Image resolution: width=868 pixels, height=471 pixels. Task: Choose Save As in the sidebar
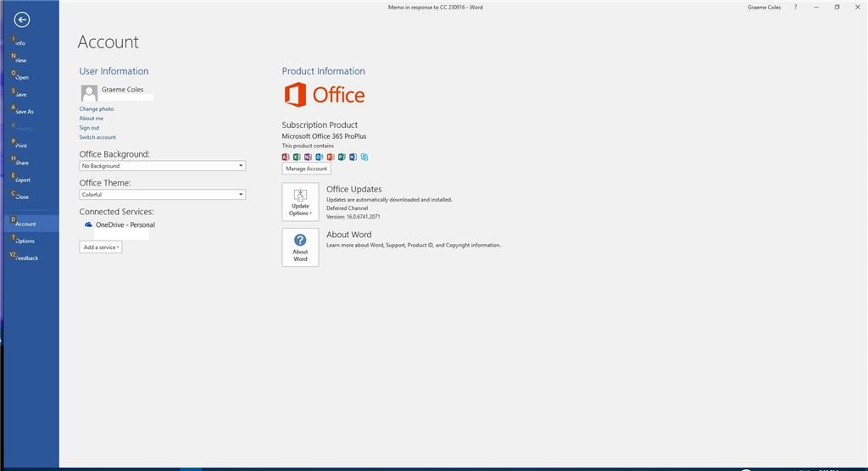tap(31, 111)
